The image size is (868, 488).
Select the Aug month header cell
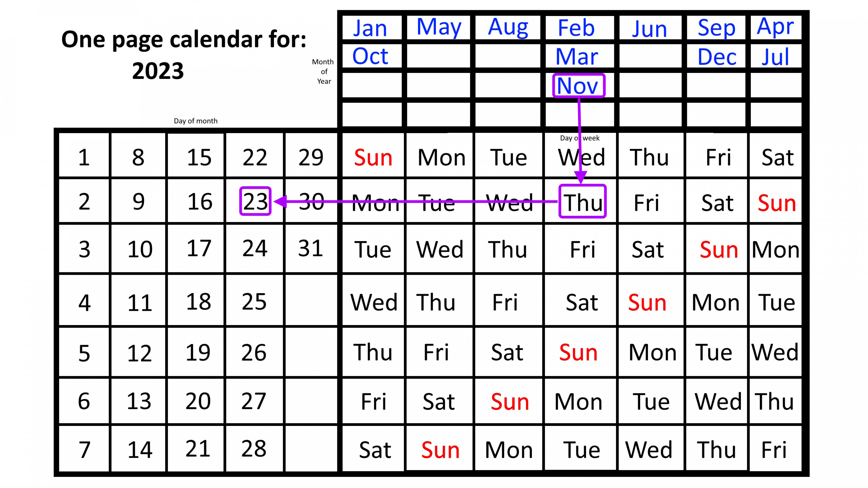tap(509, 26)
